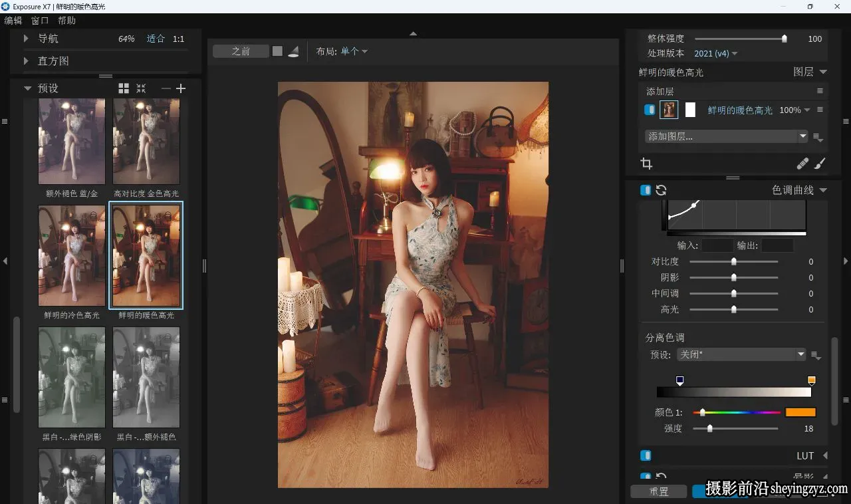This screenshot has height=504, width=851.
Task: Open the 编辑 menu
Action: [x=13, y=21]
